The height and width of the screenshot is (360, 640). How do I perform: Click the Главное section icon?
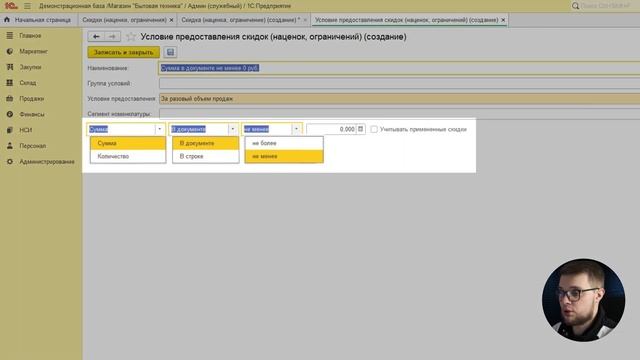click(x=10, y=36)
